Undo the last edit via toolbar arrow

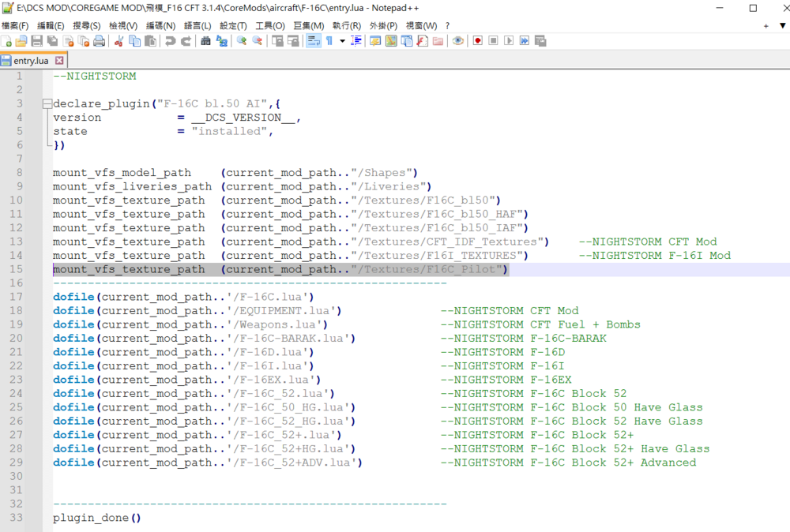171,41
